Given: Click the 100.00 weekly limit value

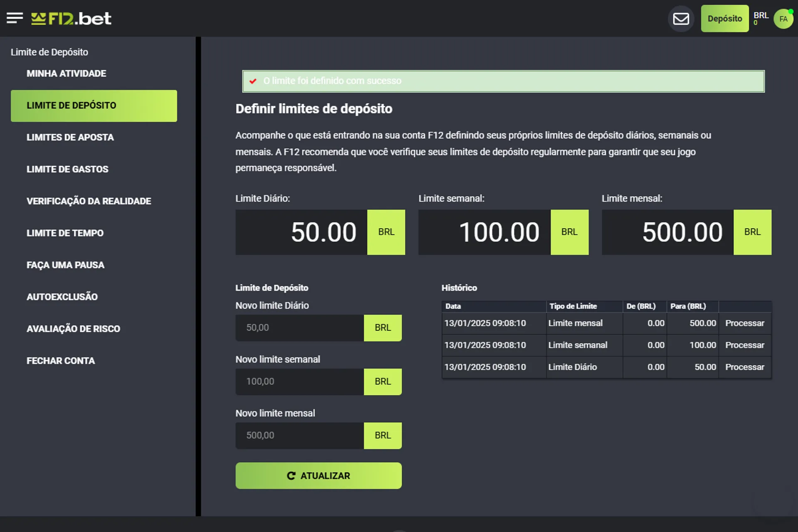Looking at the screenshot, I should tap(499, 232).
